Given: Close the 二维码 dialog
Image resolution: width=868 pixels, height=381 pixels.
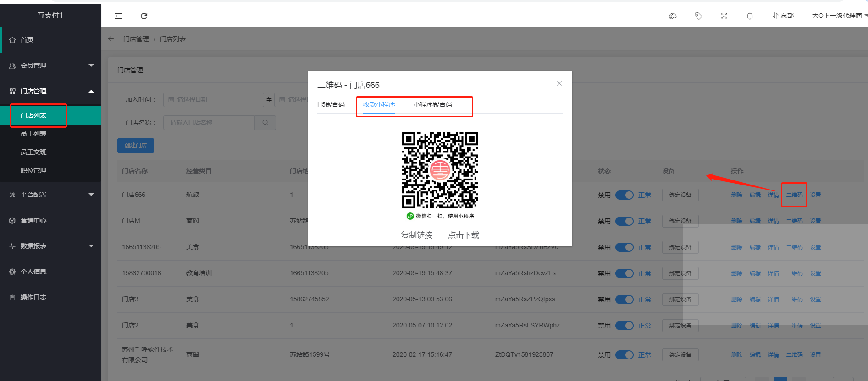Looking at the screenshot, I should [559, 83].
